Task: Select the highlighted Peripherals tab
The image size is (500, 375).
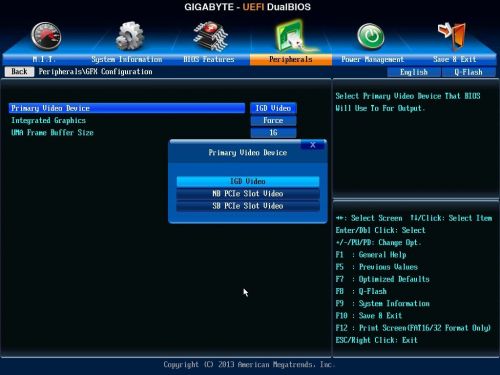Action: coord(291,59)
